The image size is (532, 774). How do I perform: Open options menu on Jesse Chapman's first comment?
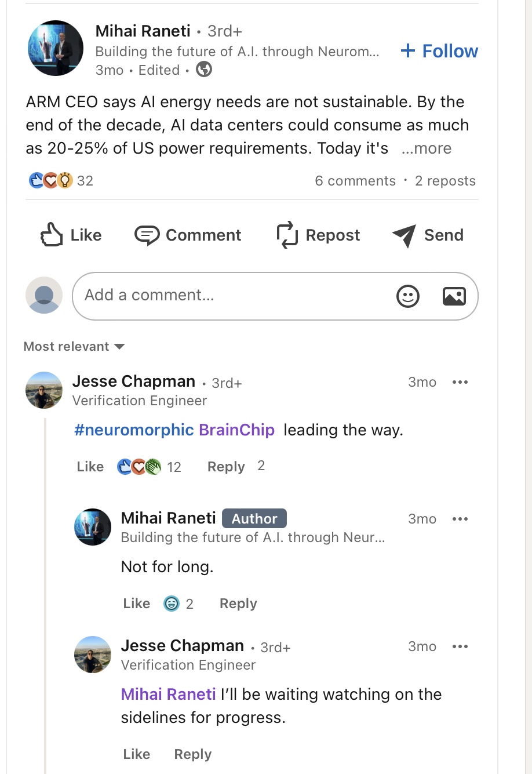click(460, 383)
